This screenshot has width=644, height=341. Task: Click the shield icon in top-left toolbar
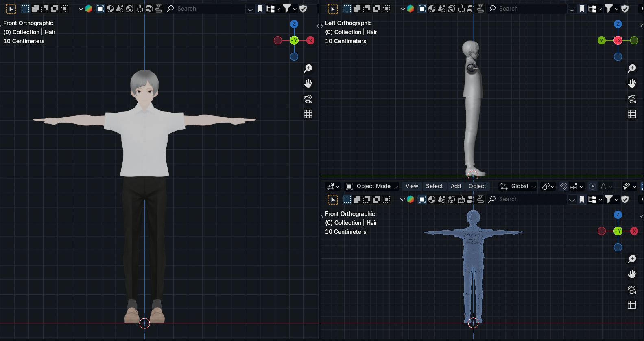point(303,9)
